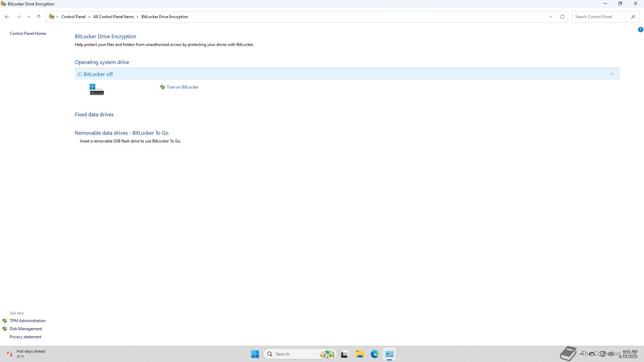The width and height of the screenshot is (644, 362).
Task: Click the search magnifier icon in Control Panel
Action: tap(633, 17)
